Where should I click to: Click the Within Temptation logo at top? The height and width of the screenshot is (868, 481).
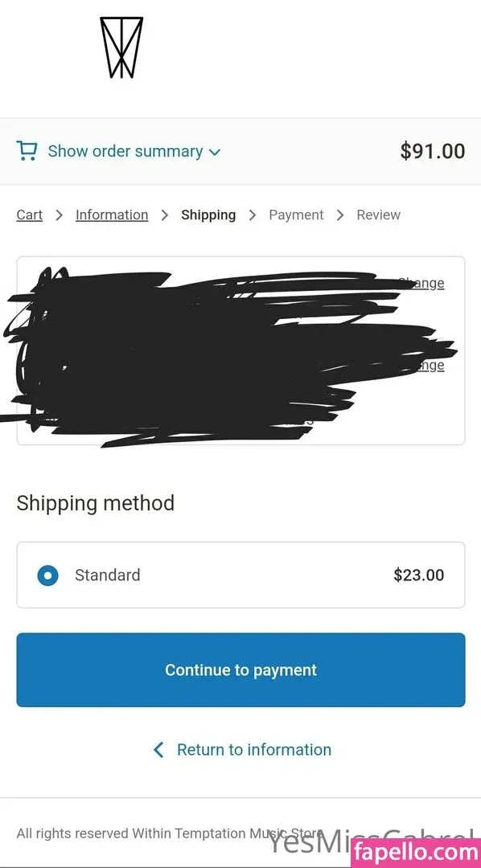point(121,47)
